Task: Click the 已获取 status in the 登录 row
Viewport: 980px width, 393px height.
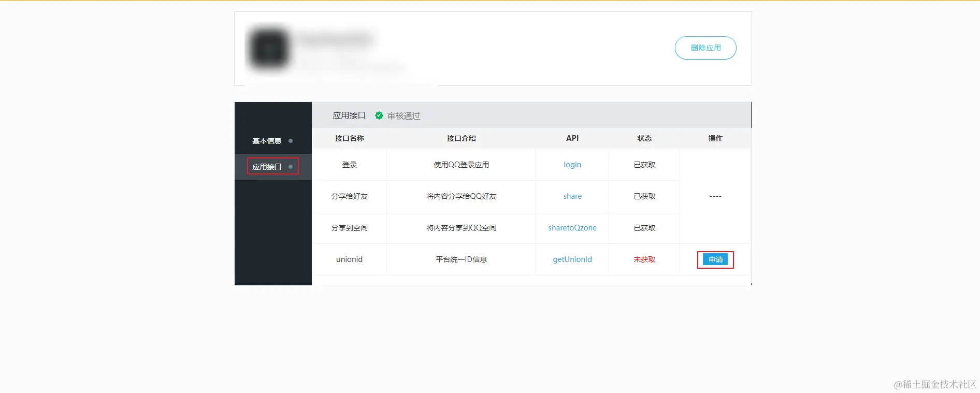Action: click(644, 165)
